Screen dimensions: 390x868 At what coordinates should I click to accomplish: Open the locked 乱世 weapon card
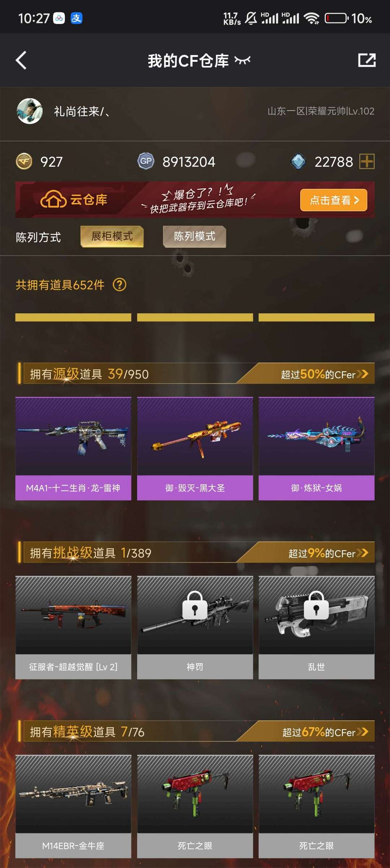(316, 628)
